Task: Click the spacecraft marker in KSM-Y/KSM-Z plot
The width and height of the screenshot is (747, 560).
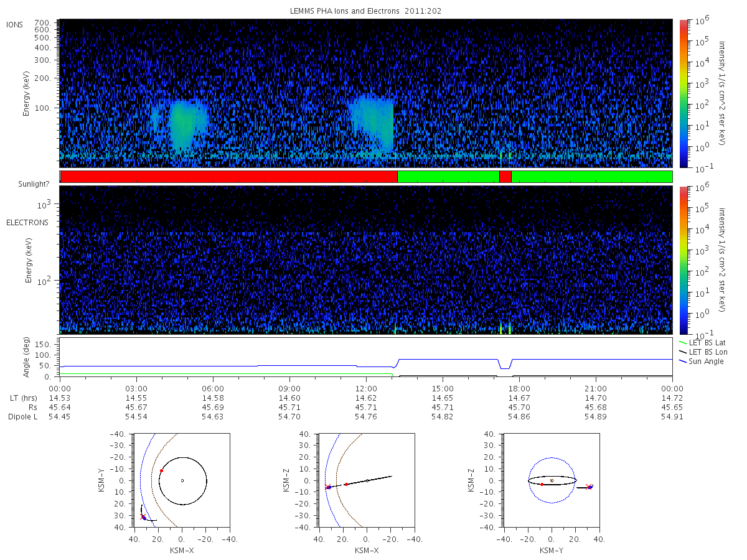Action: (x=590, y=487)
